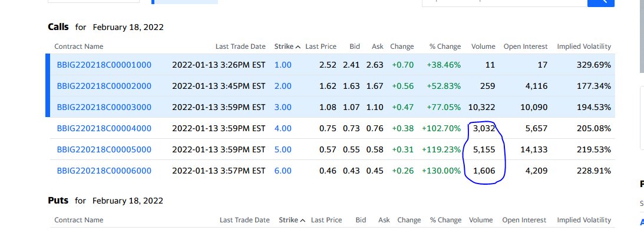The width and height of the screenshot is (644, 230).
Task: Open contract BBIG220218C00002000
Action: coord(104,86)
